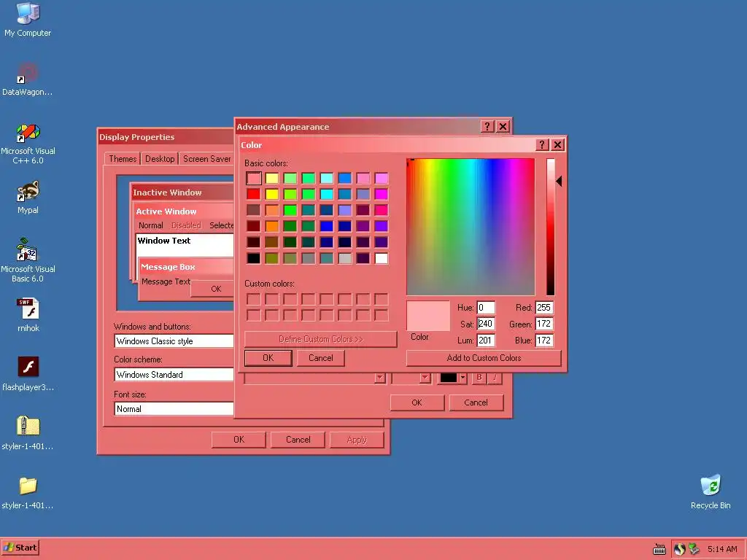Click Cancel in the Color dialog

tap(321, 357)
